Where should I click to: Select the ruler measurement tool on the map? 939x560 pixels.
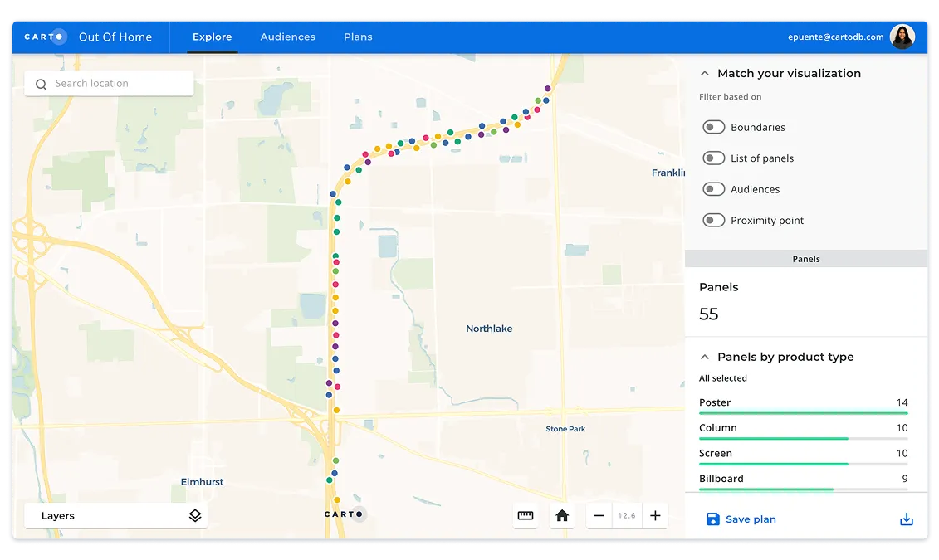(526, 515)
